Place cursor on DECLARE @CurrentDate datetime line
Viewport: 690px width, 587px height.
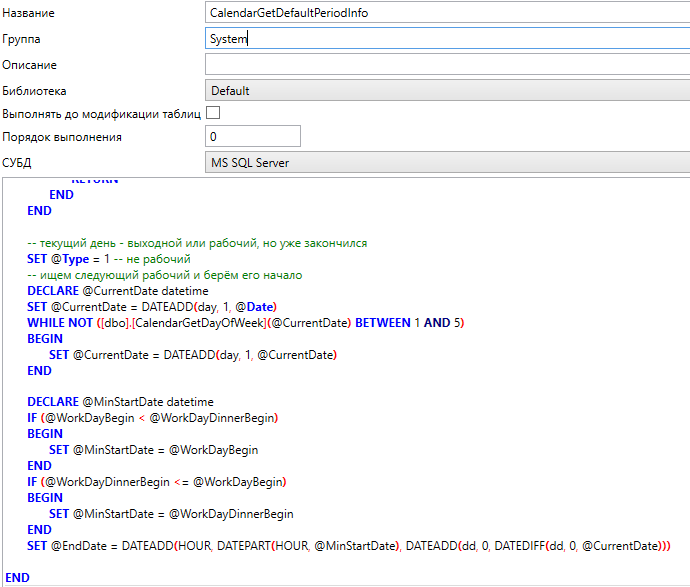[x=120, y=291]
